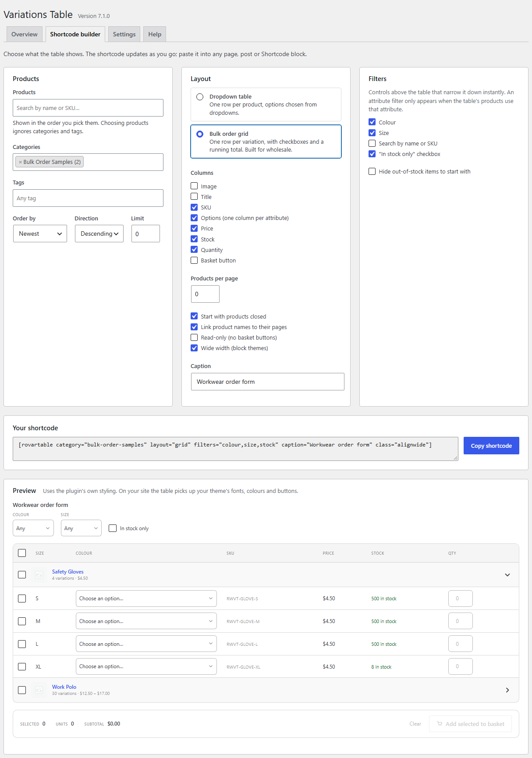Screen dimensions: 532x758
Task: Toggle the "In stock only" checkbox filter
Action: pos(372,154)
